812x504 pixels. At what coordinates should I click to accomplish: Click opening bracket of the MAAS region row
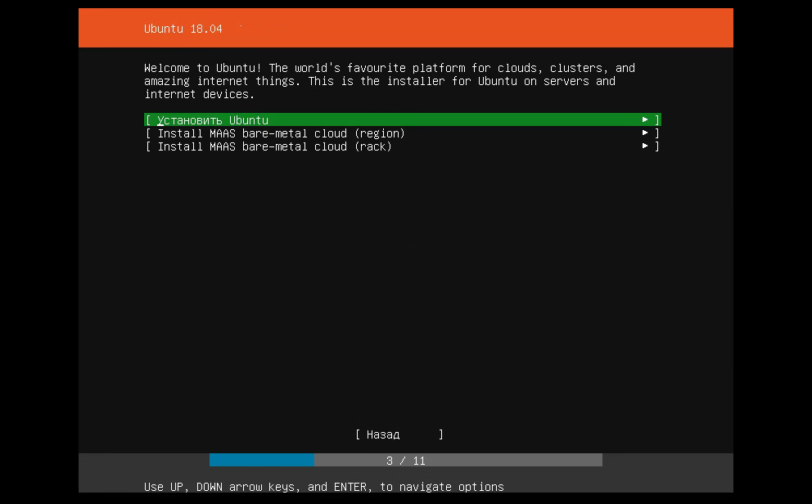[x=147, y=133]
